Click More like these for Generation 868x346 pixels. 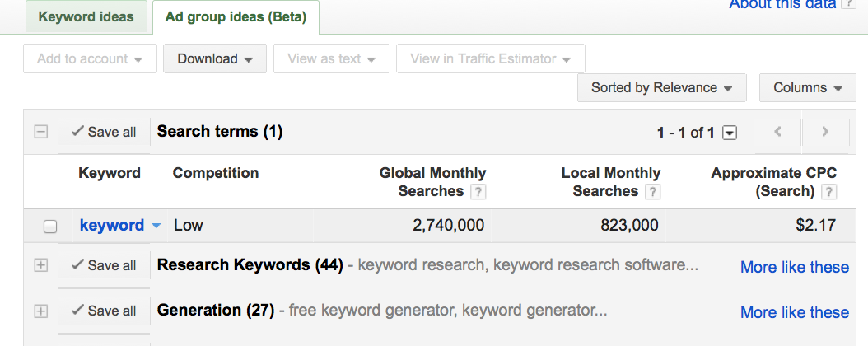click(x=795, y=312)
